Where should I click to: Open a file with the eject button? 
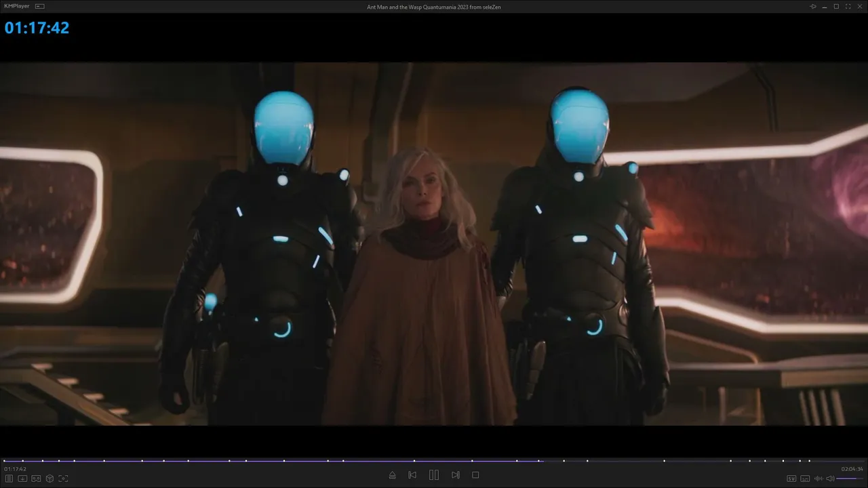392,475
